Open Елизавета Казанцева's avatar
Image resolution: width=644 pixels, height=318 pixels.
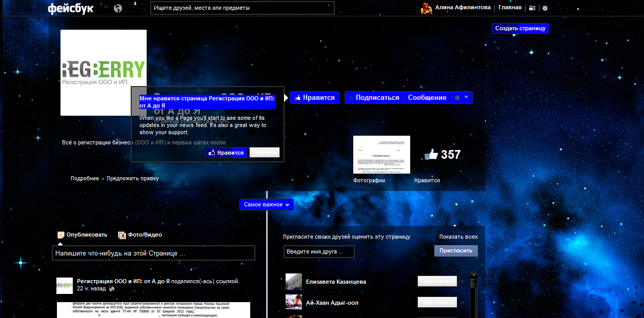click(294, 282)
